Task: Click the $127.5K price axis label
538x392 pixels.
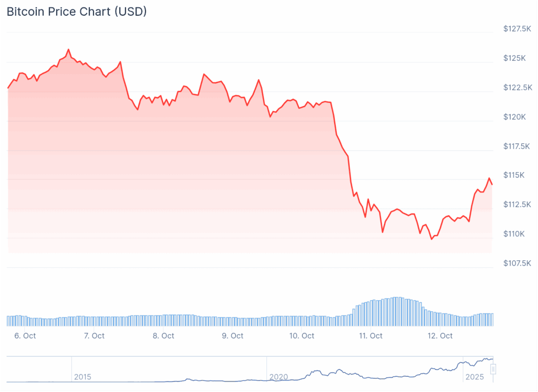Action: point(517,28)
